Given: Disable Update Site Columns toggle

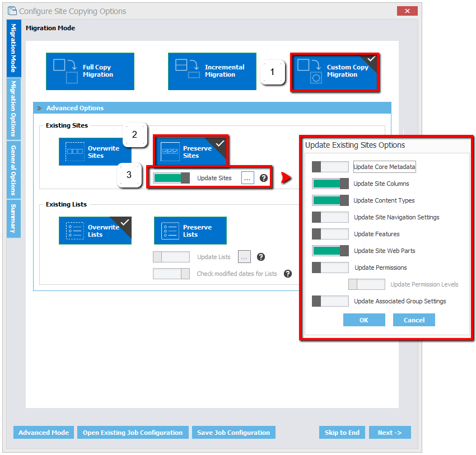Looking at the screenshot, I should pos(330,184).
